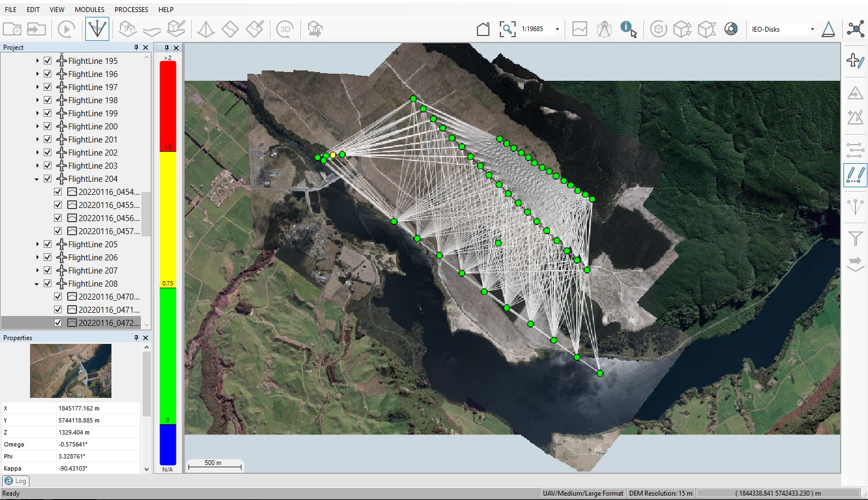
Task: Select the info identify cursor tool
Action: (628, 29)
